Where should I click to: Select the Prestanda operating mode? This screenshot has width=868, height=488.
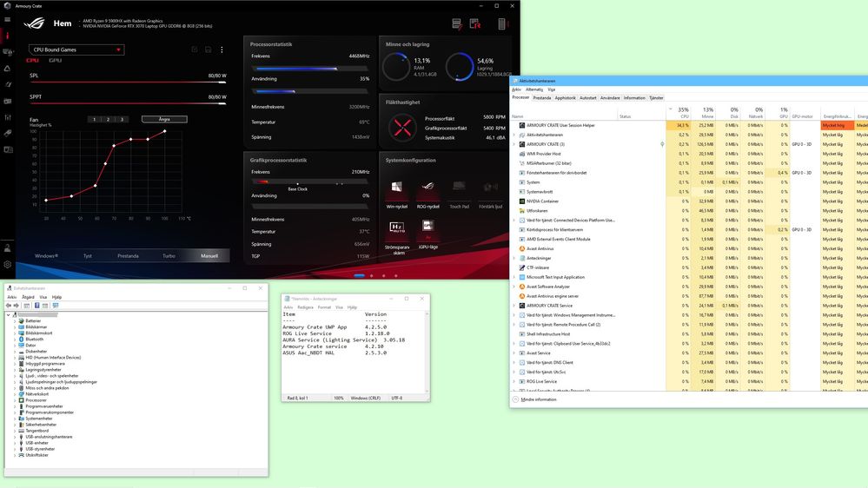128,255
